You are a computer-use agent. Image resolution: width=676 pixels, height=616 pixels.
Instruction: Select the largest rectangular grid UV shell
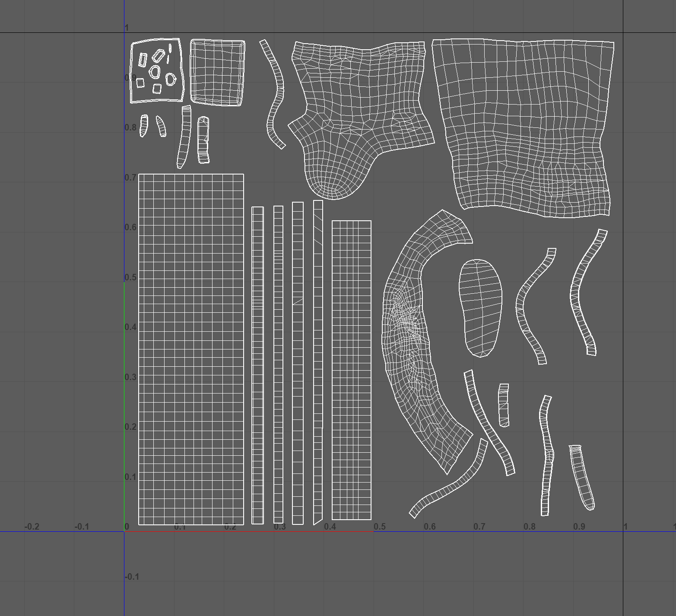(191, 349)
